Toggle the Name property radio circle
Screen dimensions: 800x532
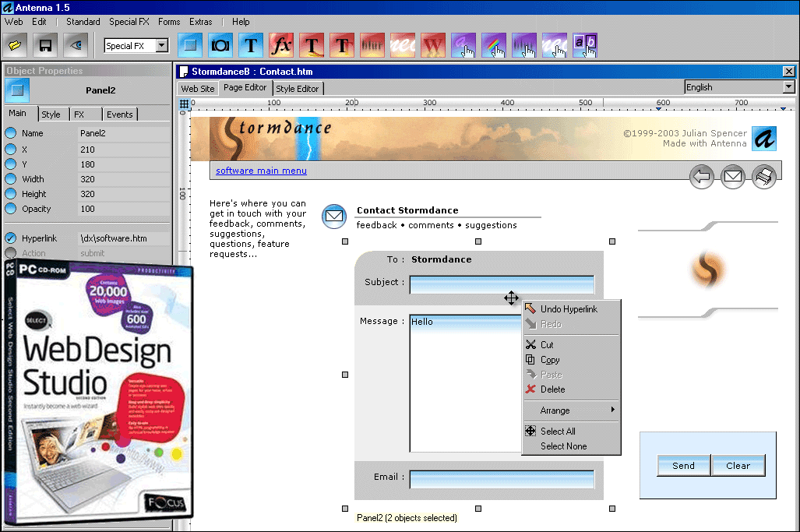coord(11,133)
